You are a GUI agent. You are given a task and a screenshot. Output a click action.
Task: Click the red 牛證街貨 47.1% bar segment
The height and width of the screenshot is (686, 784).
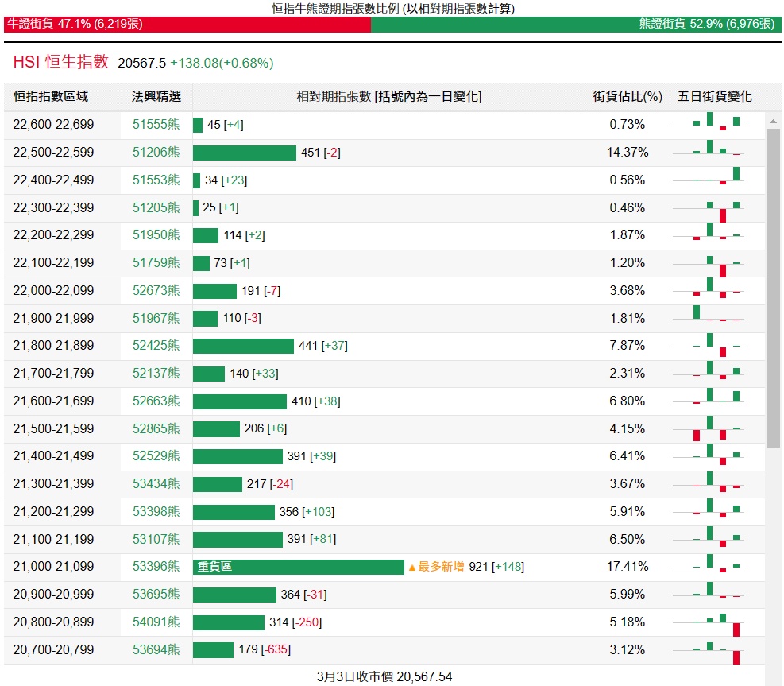[187, 25]
